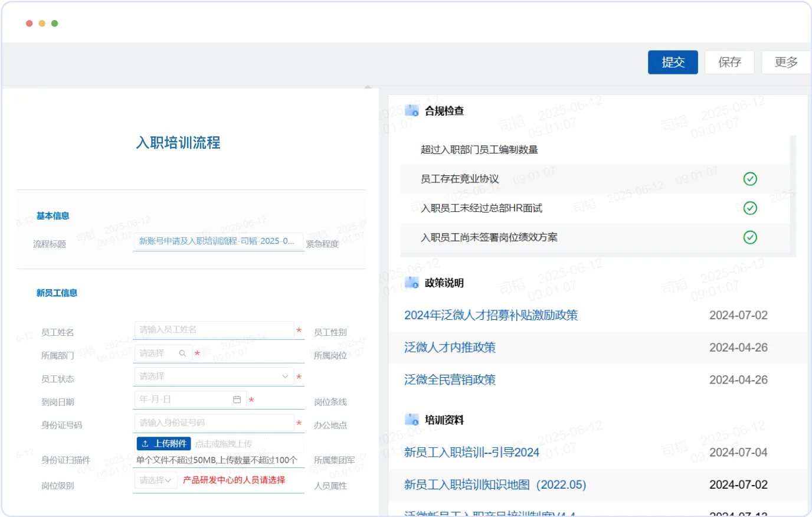Expand the 员工状态 dropdown
The image size is (812, 517).
coord(214,376)
